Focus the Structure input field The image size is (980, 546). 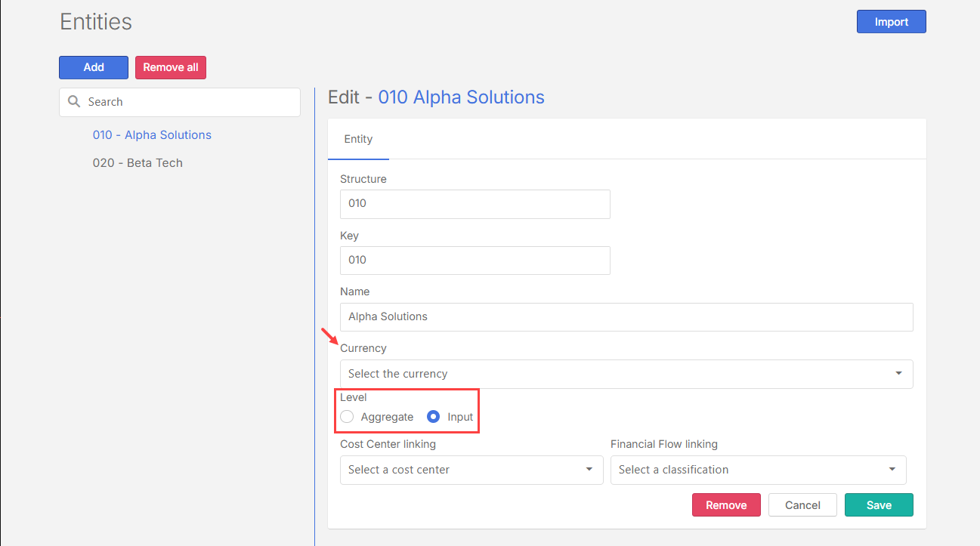tap(475, 204)
